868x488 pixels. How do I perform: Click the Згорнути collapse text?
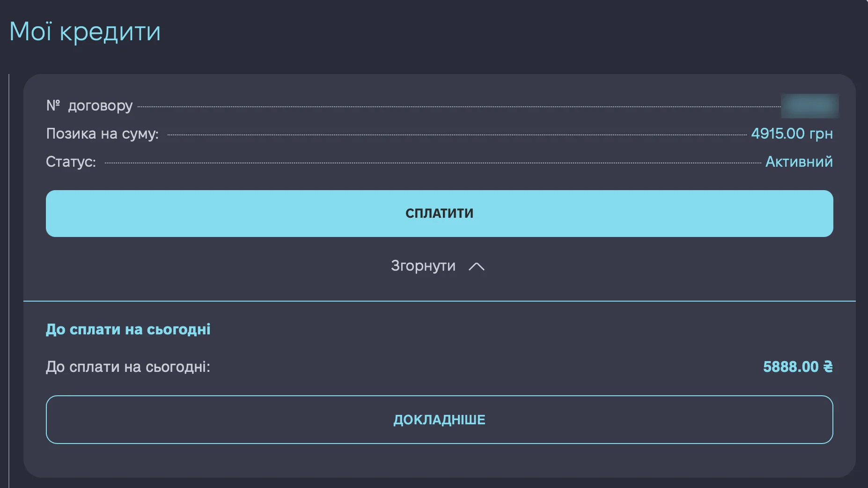[x=423, y=266]
